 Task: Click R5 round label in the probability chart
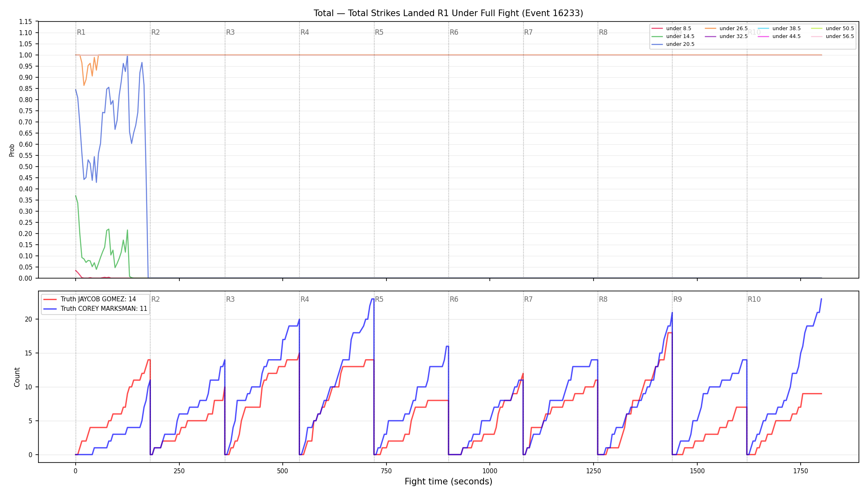[379, 32]
